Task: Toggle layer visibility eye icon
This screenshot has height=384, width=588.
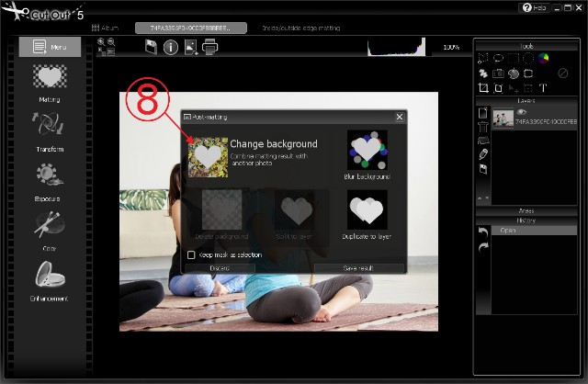Action: coord(521,111)
